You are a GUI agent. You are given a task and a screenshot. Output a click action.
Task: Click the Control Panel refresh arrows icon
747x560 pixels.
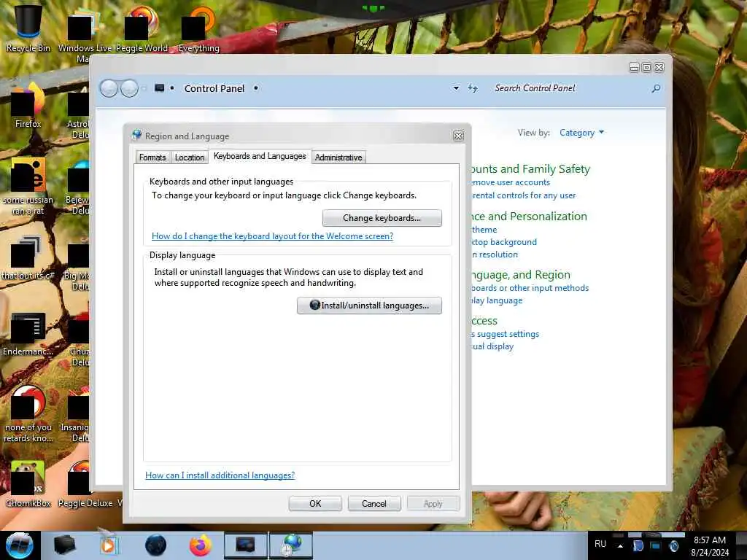click(472, 88)
